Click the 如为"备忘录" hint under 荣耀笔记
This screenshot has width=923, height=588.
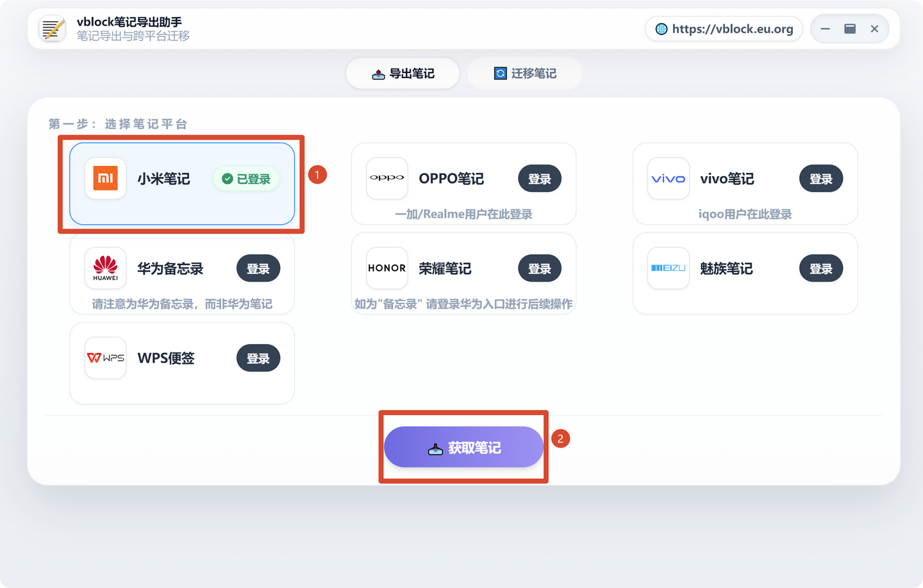pyautogui.click(x=463, y=304)
